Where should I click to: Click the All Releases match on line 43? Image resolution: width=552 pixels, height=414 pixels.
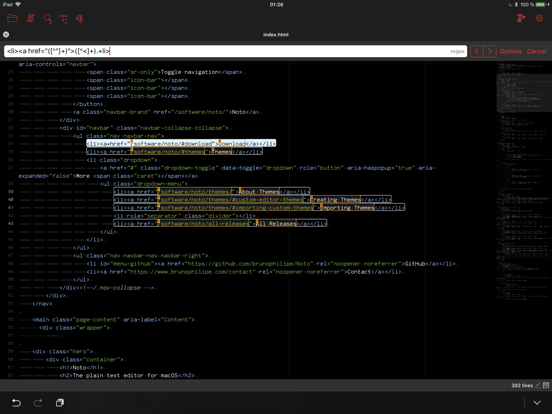(x=220, y=224)
